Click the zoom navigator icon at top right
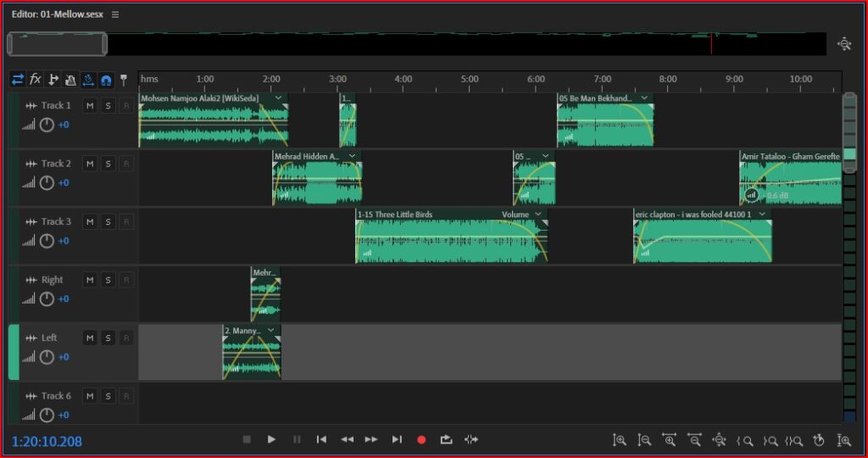 click(x=843, y=44)
